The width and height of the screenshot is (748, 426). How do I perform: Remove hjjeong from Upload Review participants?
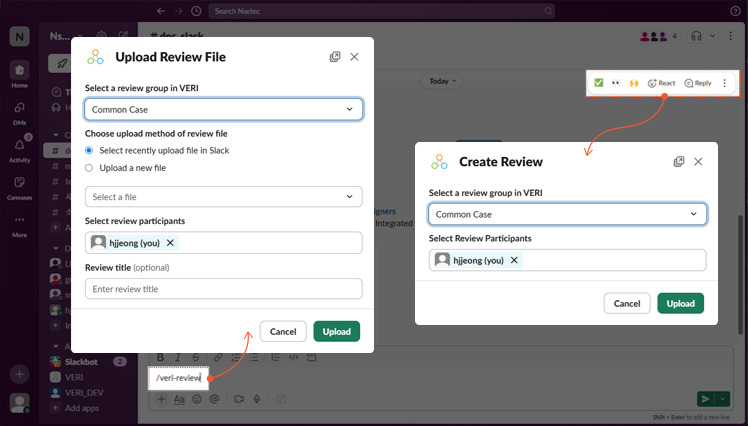(x=170, y=242)
